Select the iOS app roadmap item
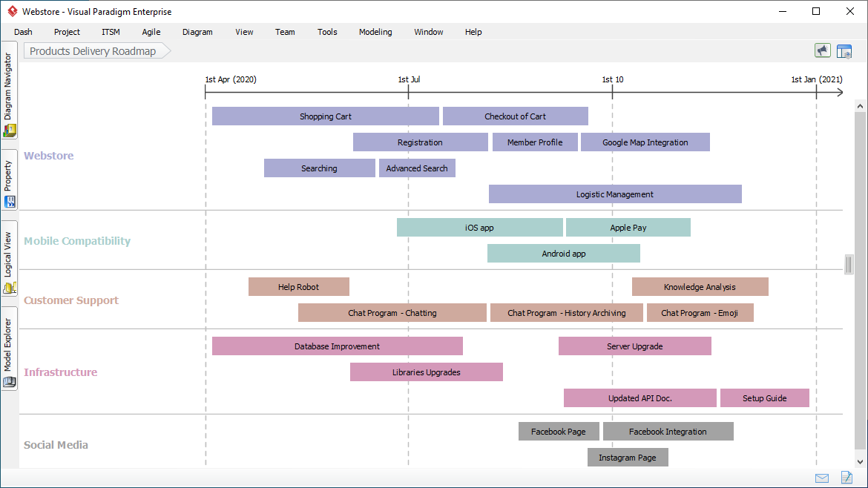The height and width of the screenshot is (488, 868). [x=479, y=227]
